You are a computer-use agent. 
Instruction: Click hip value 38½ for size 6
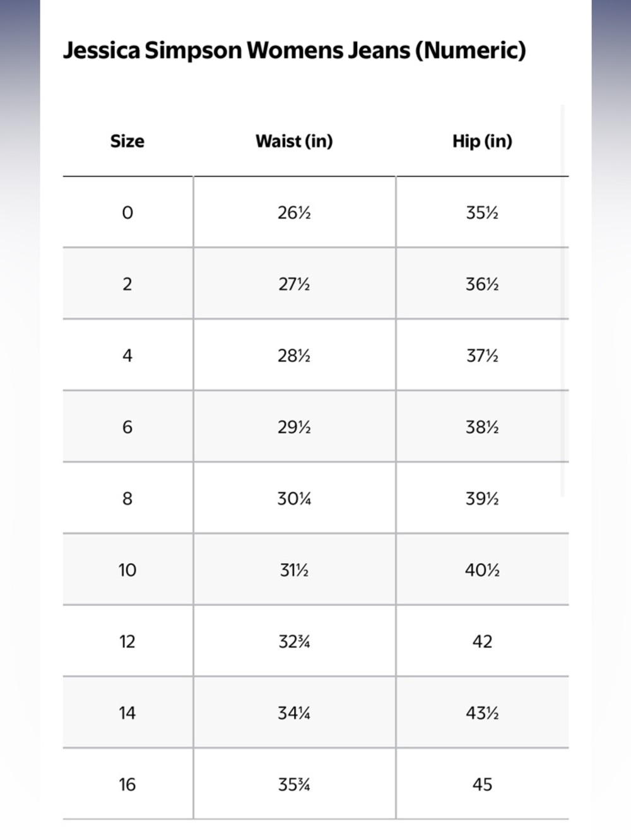(482, 427)
